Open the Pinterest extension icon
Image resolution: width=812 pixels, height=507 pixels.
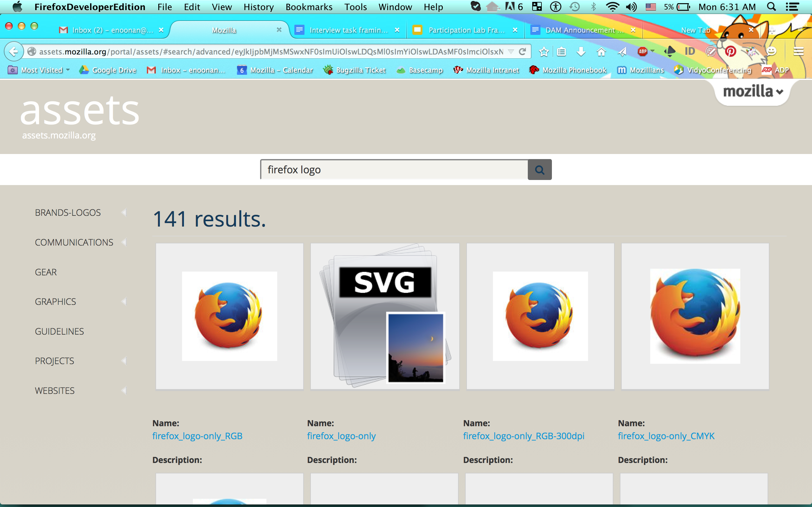tap(730, 51)
